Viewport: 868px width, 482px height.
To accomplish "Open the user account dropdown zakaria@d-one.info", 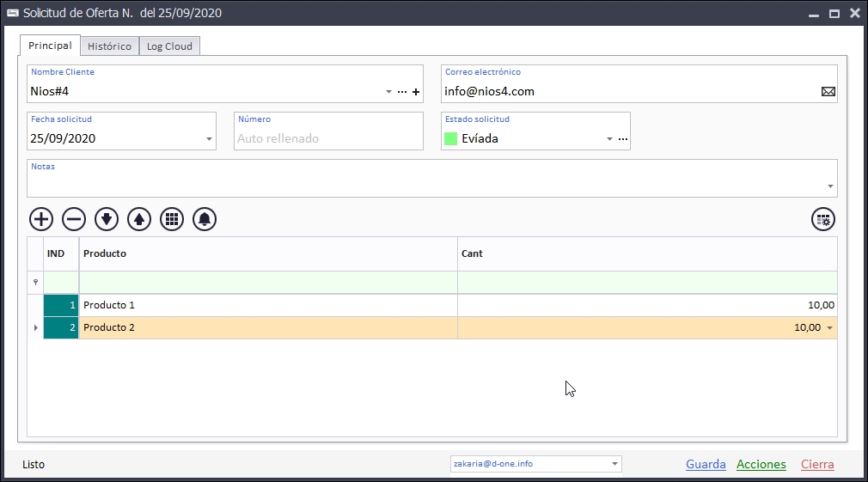I will 614,464.
